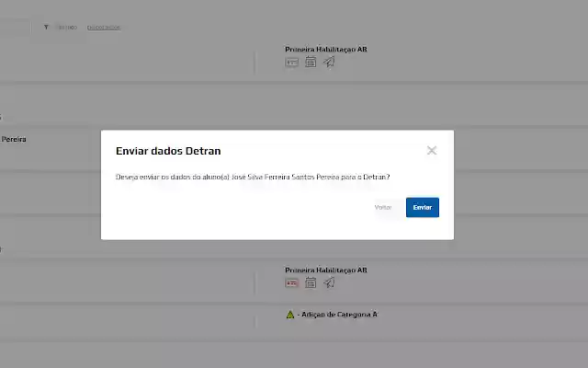Open calendar icon in lower Primeira Habilitação AB row

[x=311, y=282]
